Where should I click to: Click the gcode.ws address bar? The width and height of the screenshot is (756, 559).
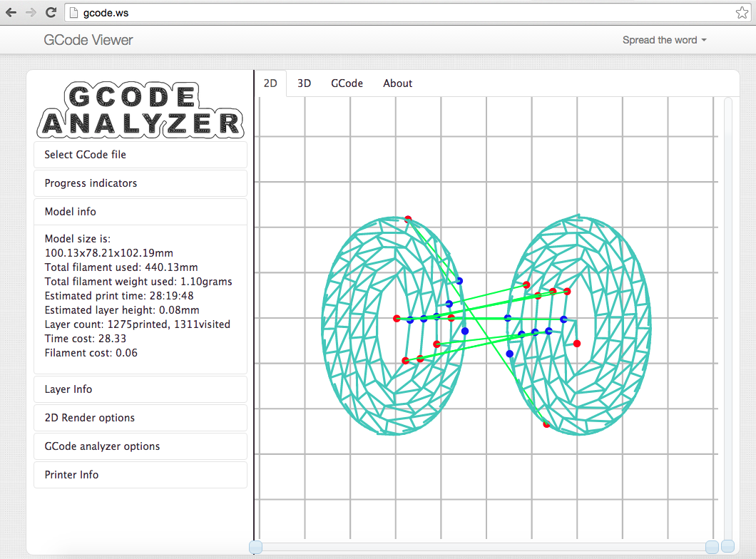399,13
